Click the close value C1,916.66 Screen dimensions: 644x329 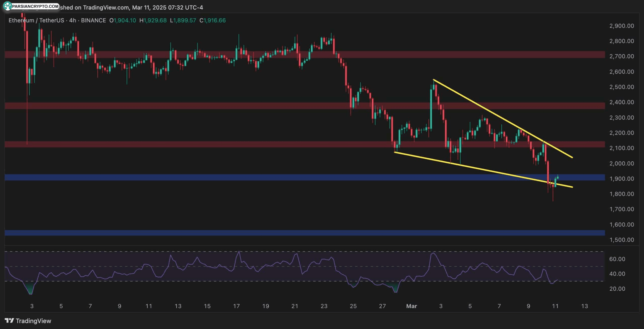coord(213,20)
